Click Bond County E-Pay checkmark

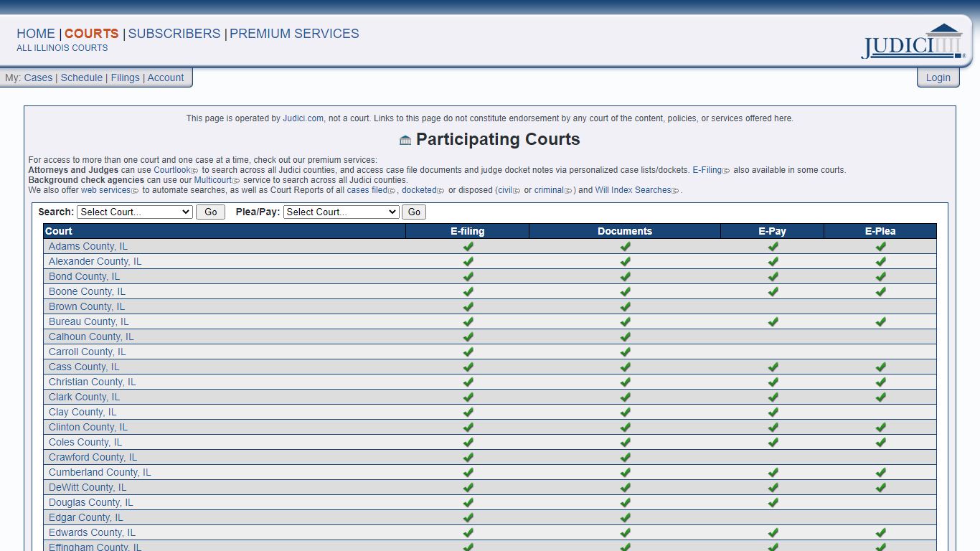[773, 276]
